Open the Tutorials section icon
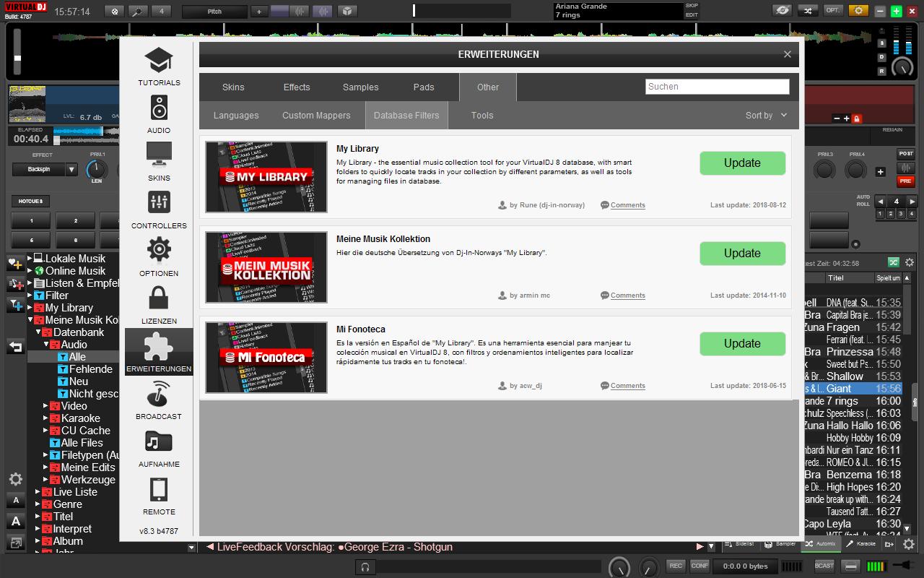Image resolution: width=924 pixels, height=578 pixels. tap(159, 61)
